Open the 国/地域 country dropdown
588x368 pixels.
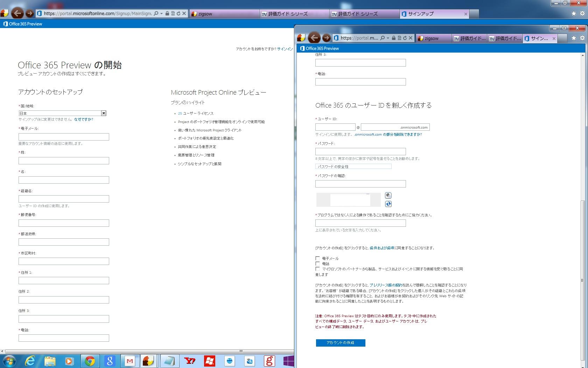click(62, 113)
